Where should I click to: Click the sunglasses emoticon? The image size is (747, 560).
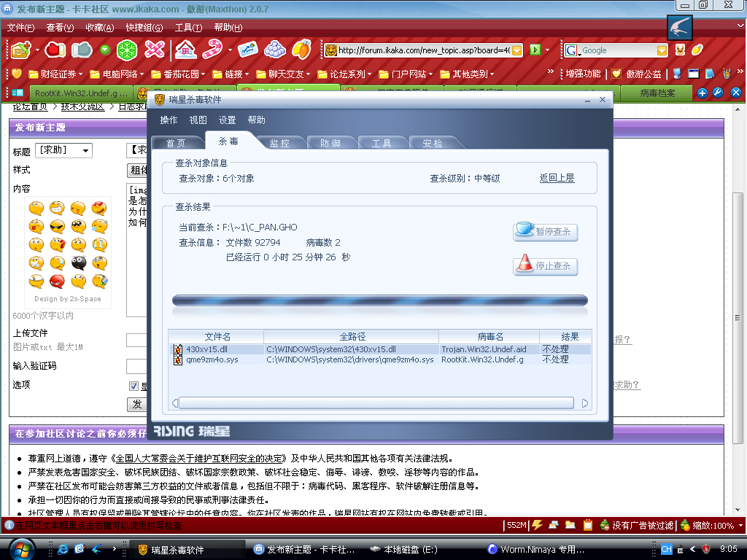tap(57, 226)
